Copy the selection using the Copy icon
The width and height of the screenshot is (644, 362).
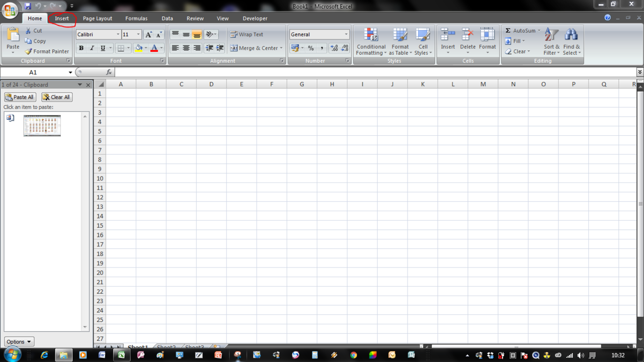click(29, 41)
